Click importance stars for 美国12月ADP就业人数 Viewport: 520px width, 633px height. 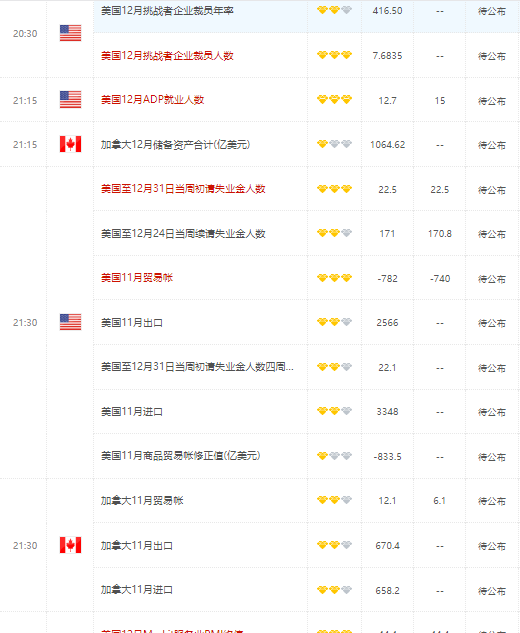(x=334, y=99)
